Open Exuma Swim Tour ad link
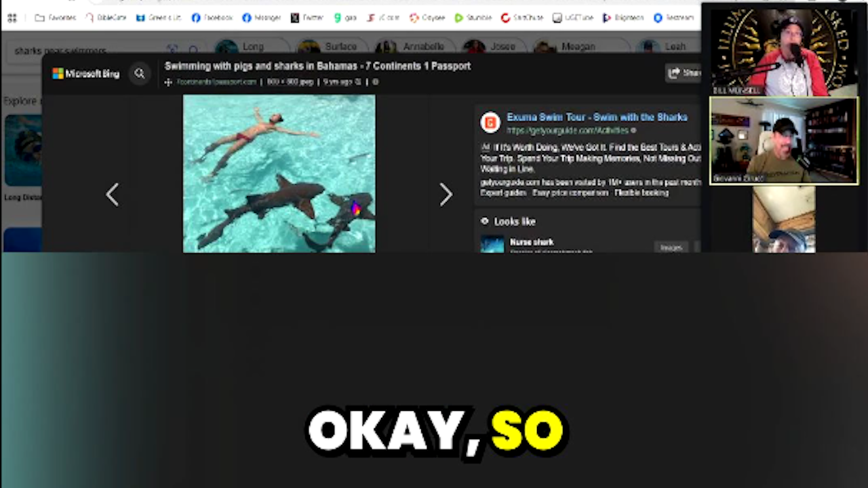Viewport: 868px width, 488px height. (597, 117)
